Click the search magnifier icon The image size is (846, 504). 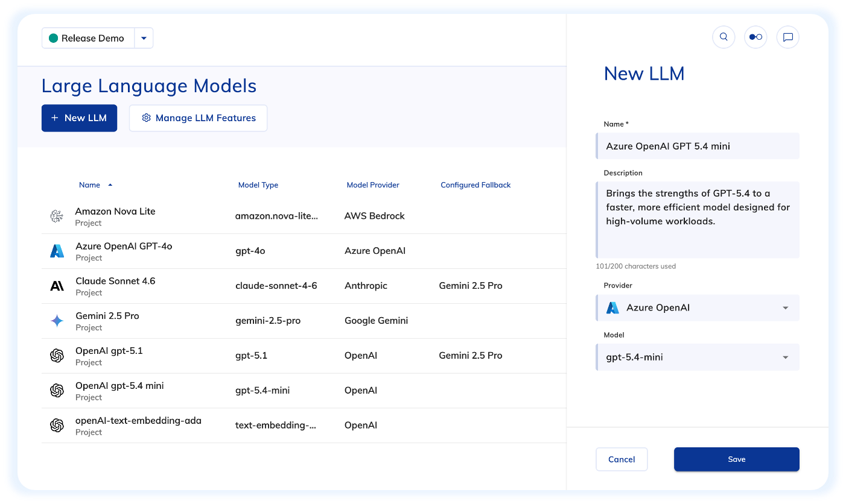coord(724,37)
